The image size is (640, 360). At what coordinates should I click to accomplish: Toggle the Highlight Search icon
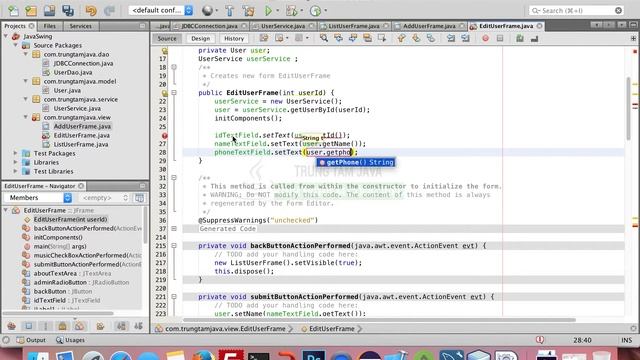coord(367,38)
